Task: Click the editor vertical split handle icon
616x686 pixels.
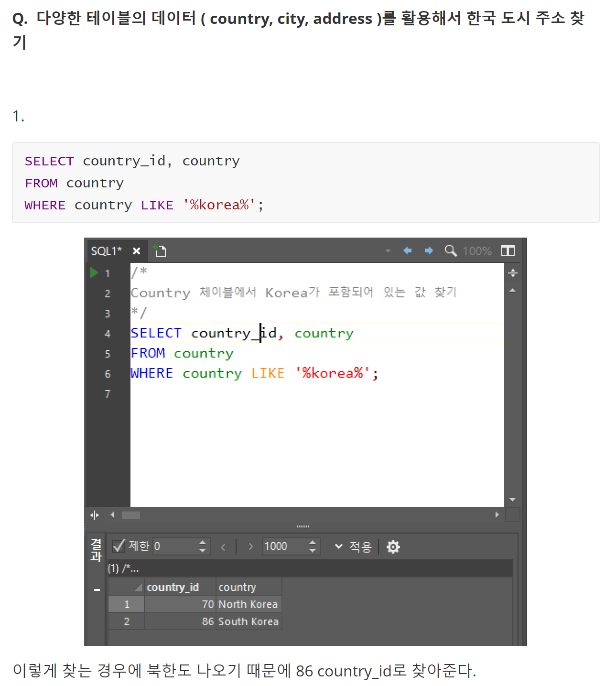Action: [513, 273]
